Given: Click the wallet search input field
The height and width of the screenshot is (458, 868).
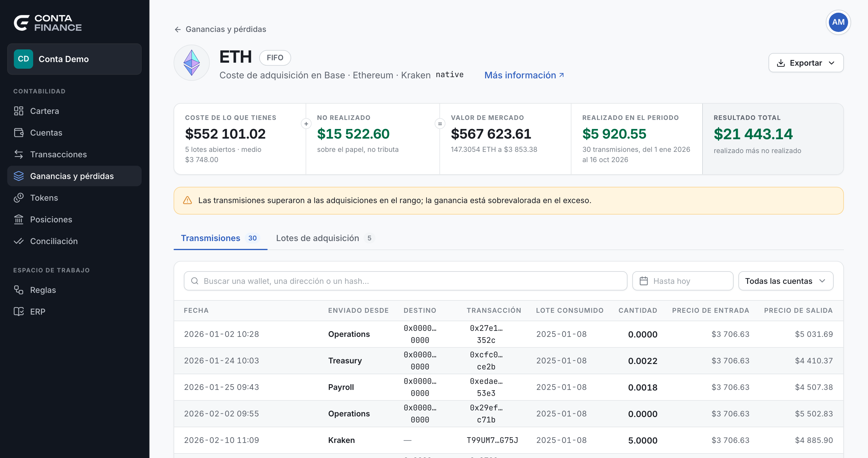Looking at the screenshot, I should pos(405,281).
